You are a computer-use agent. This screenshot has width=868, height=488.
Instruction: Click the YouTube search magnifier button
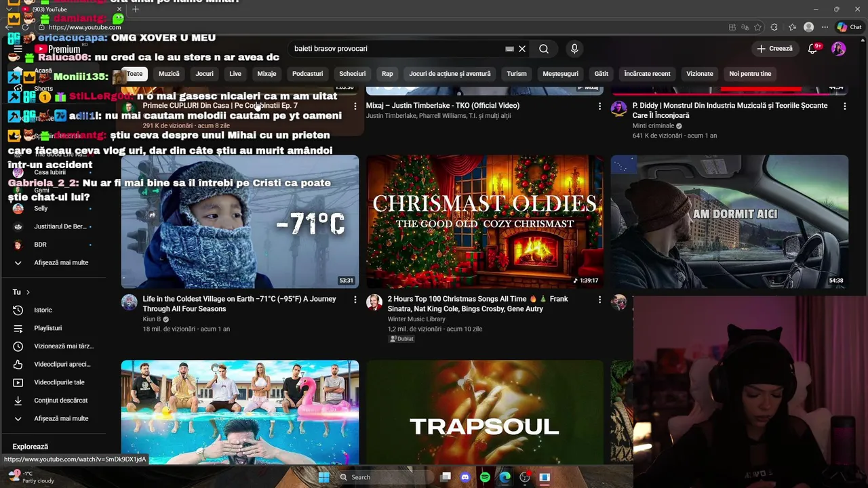tap(544, 49)
